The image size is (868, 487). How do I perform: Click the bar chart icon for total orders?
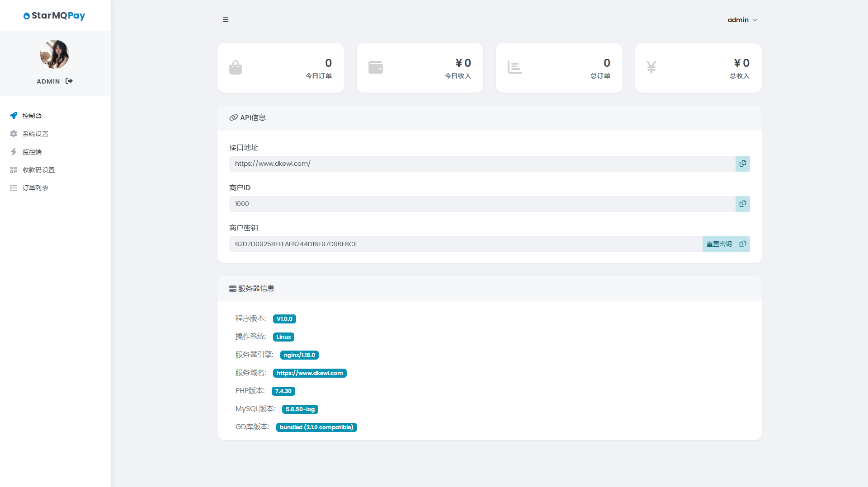pos(514,67)
